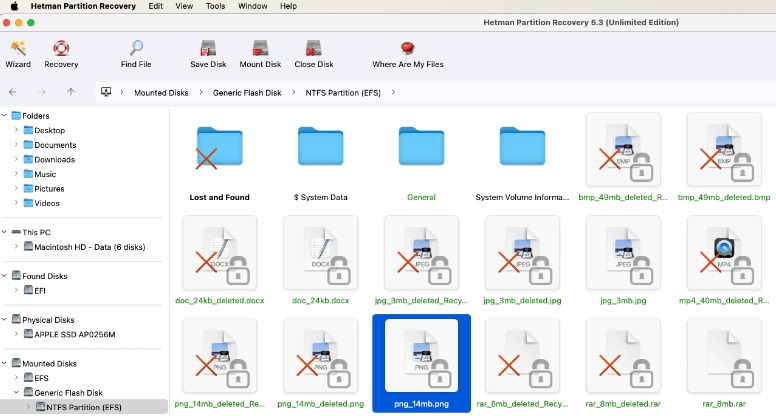Select rar_8mb_deleted.rar file

click(623, 364)
